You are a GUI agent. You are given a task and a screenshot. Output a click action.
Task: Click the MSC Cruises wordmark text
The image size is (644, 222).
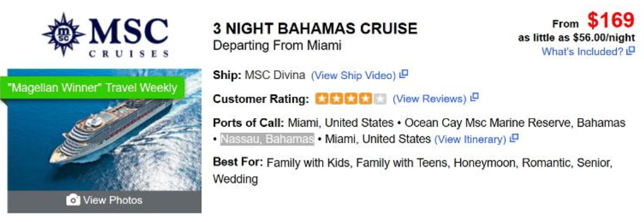pos(129,36)
